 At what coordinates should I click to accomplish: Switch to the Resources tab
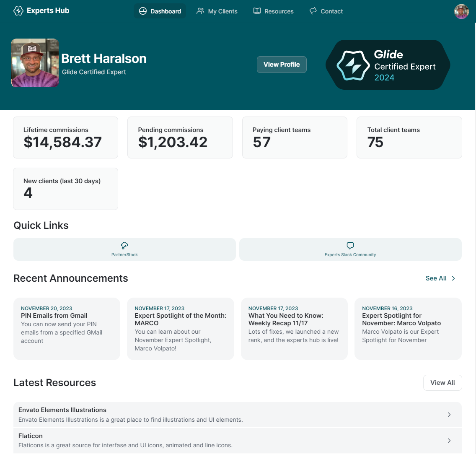point(273,11)
